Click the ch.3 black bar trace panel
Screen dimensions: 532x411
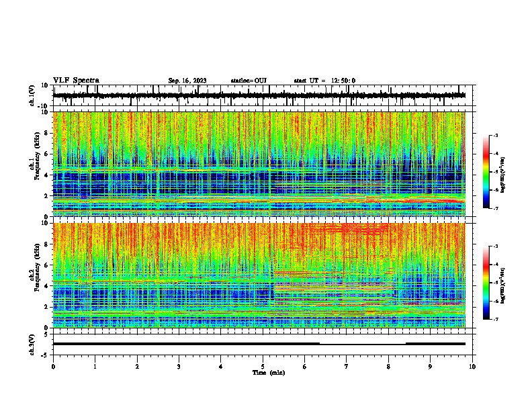point(263,345)
